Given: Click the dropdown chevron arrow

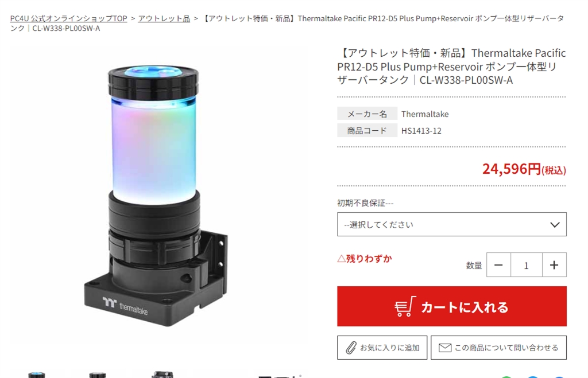Looking at the screenshot, I should pyautogui.click(x=555, y=225).
